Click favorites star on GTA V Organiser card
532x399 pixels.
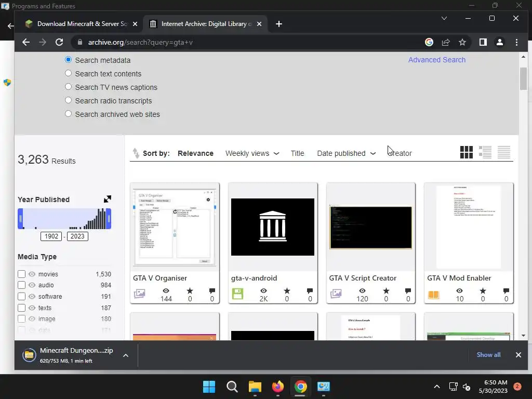click(x=190, y=291)
